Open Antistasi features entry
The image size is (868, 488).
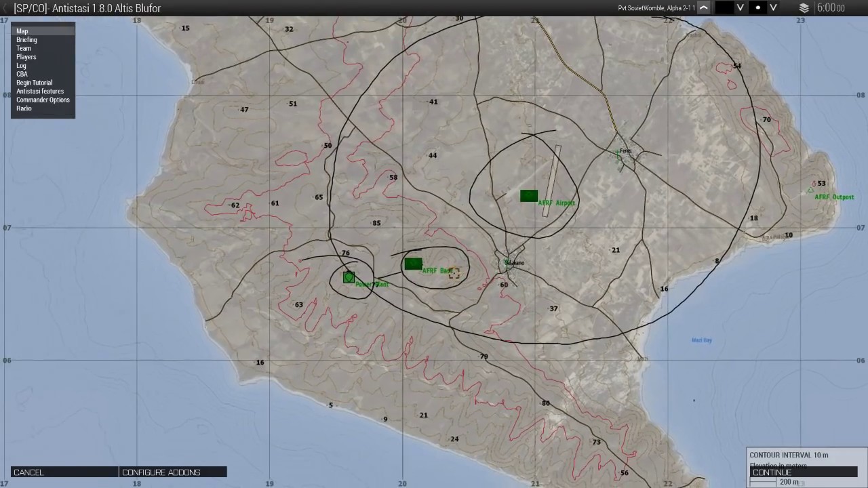pyautogui.click(x=43, y=91)
